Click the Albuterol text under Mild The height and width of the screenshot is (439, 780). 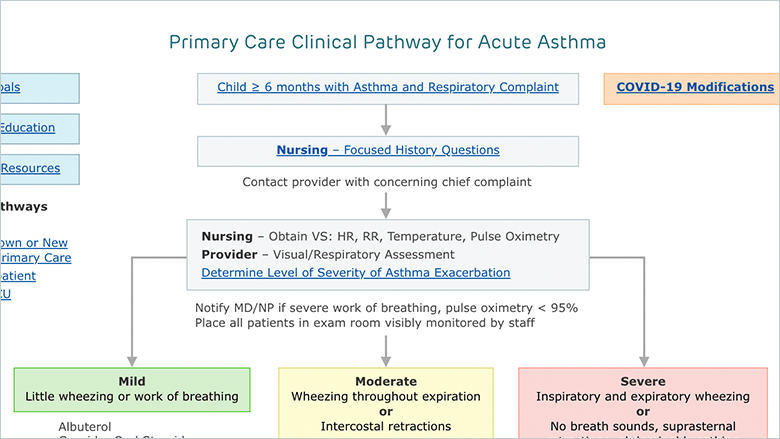point(85,427)
